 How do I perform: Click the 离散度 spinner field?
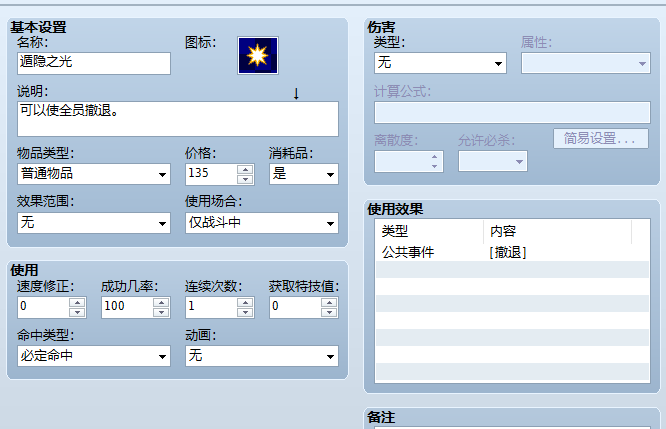pyautogui.click(x=409, y=161)
